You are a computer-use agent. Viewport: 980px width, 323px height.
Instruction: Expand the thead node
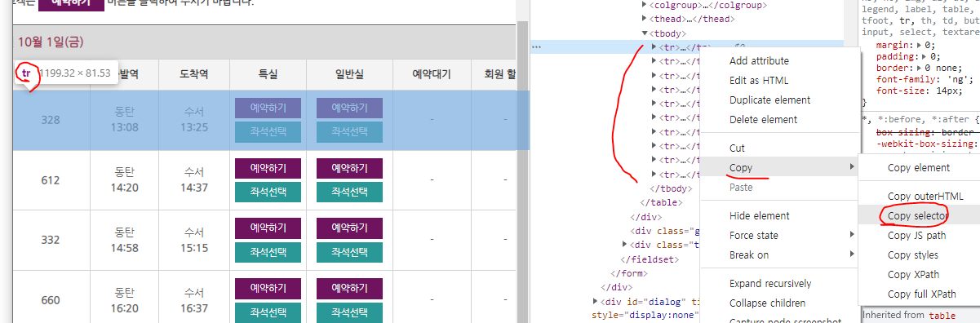pyautogui.click(x=645, y=19)
